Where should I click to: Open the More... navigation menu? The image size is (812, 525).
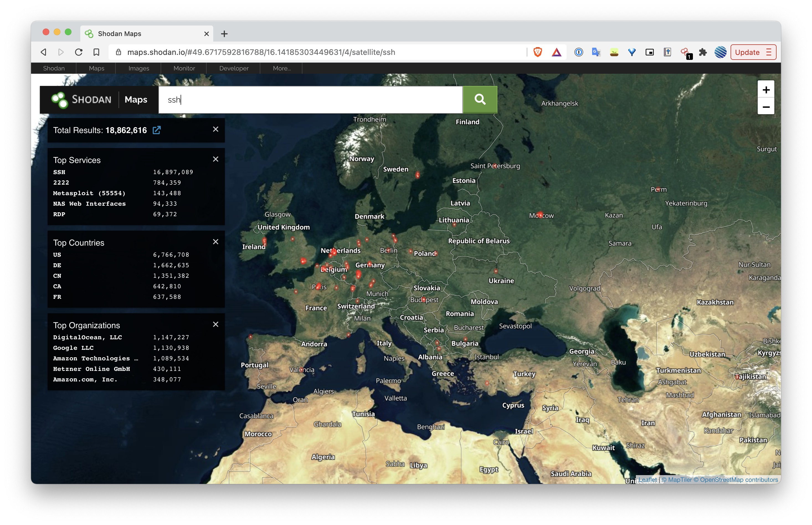point(282,68)
